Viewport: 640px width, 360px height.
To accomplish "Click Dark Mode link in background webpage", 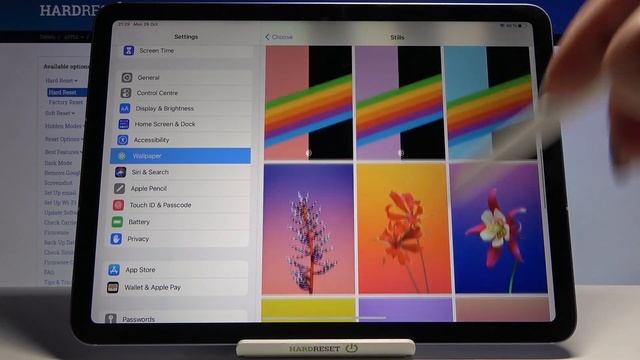I will [x=58, y=163].
